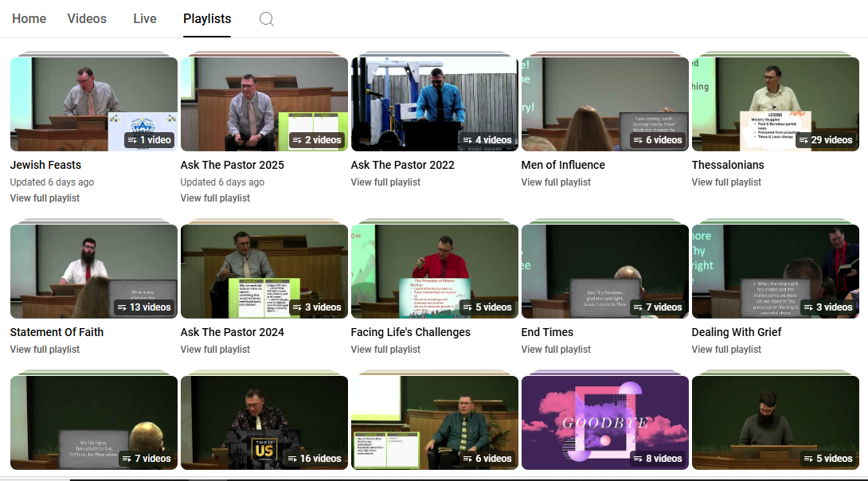Image resolution: width=868 pixels, height=481 pixels.
Task: Click 'Updated 6 days ago' under Jewish Feasts
Action: coord(52,182)
